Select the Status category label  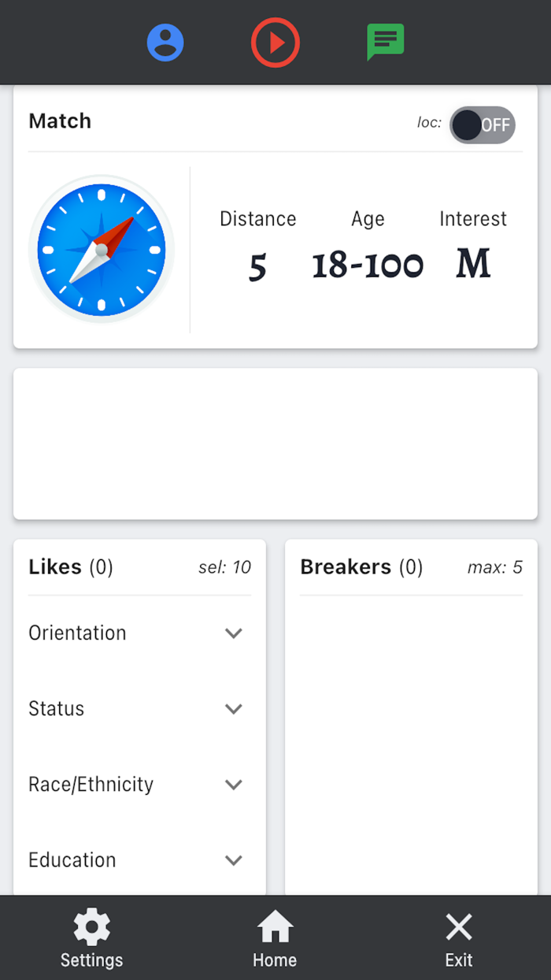(57, 709)
